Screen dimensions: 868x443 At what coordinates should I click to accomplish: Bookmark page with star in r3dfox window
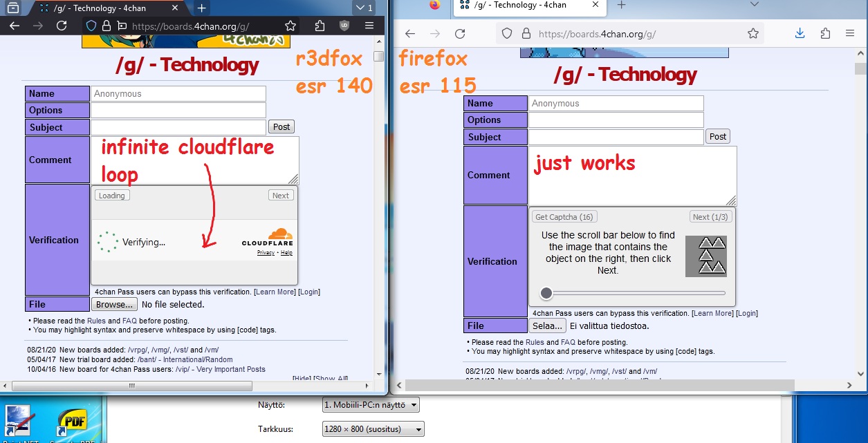[x=290, y=26]
